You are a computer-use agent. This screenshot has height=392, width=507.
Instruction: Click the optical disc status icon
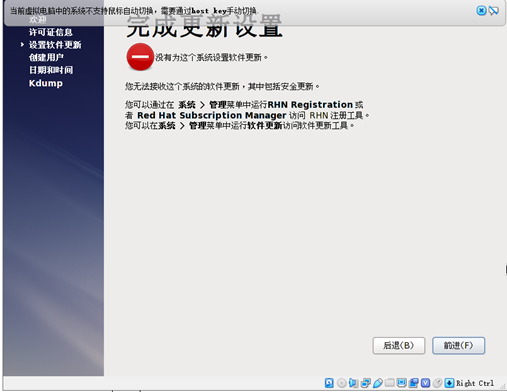point(342,383)
